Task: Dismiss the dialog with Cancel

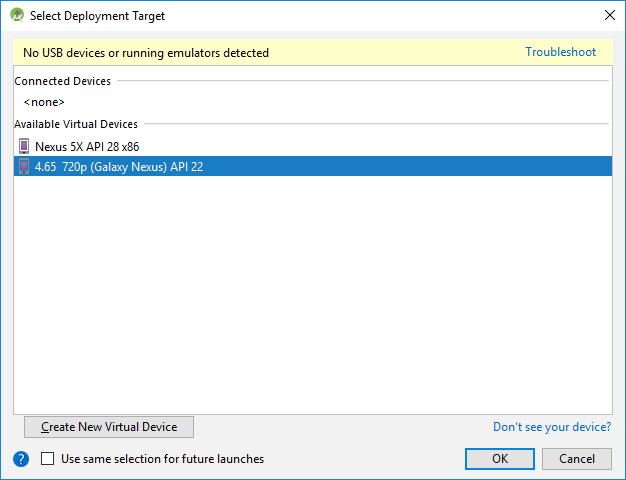Action: click(x=576, y=459)
